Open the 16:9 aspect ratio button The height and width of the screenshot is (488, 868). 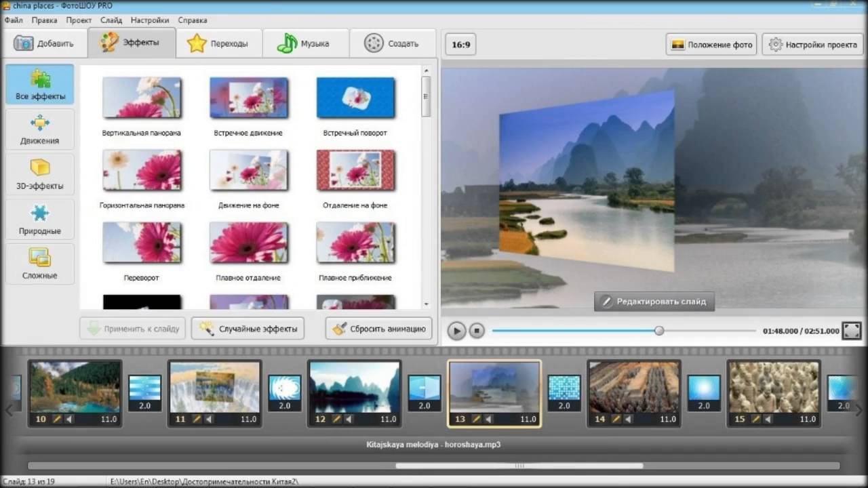pos(461,45)
